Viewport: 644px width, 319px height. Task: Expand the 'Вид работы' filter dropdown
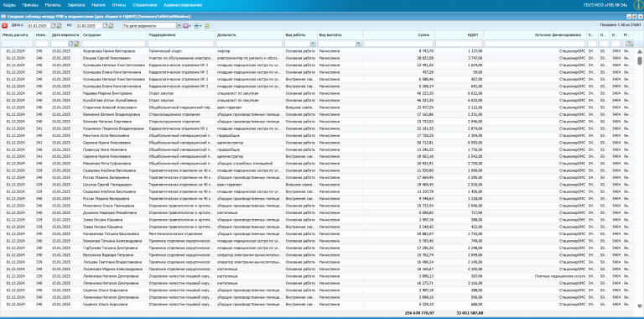[x=313, y=43]
